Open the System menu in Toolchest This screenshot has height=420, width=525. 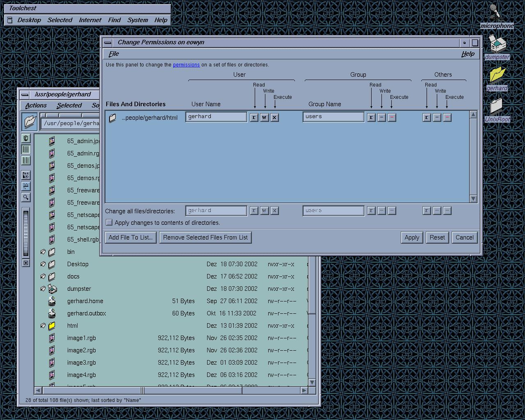click(137, 20)
